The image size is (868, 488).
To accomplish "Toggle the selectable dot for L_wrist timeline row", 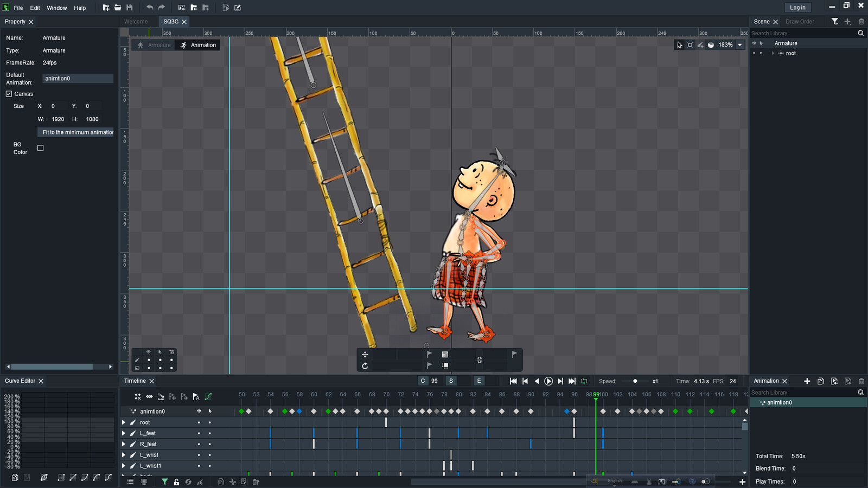I will pos(209,455).
